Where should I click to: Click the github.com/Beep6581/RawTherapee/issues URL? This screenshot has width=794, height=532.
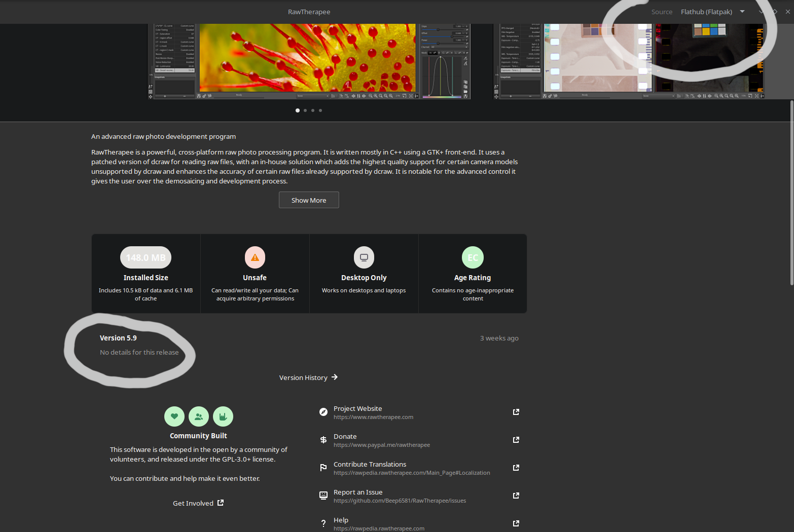[400, 501]
